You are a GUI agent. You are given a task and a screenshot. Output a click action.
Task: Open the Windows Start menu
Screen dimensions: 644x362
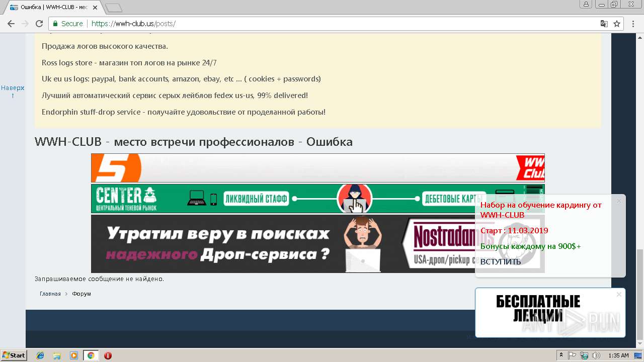click(x=14, y=355)
